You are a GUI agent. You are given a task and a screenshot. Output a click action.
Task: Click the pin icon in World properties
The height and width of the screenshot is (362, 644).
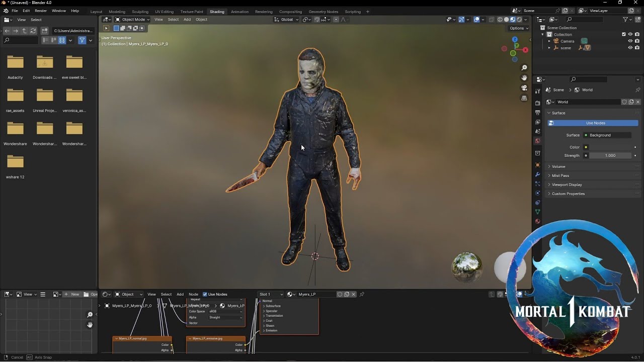click(638, 90)
